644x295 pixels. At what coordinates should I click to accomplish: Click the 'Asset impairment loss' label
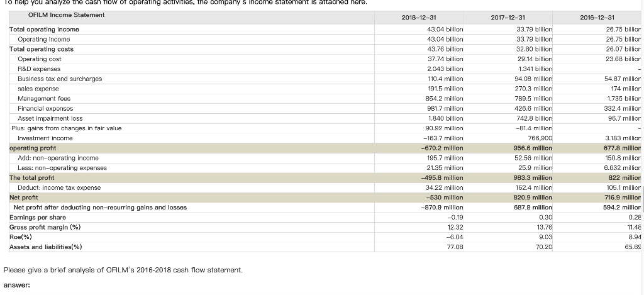point(50,118)
